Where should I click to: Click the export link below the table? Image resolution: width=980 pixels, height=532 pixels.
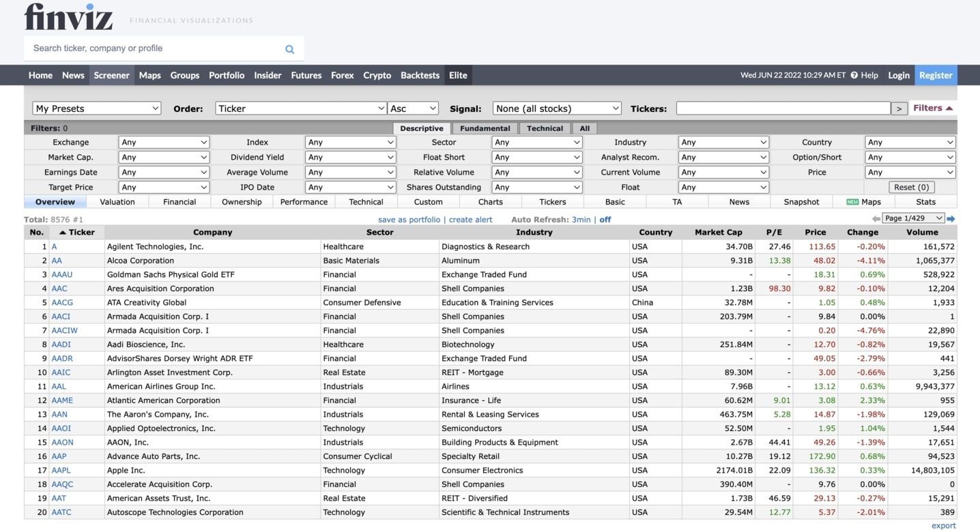coord(943,525)
